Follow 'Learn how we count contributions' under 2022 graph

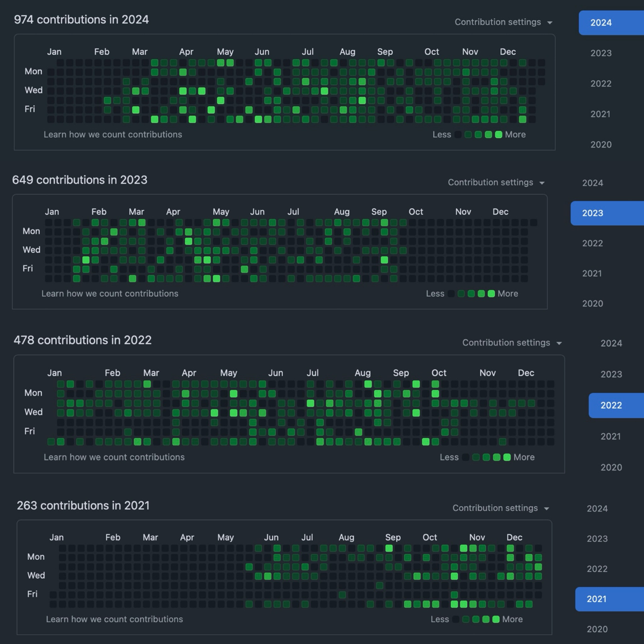pyautogui.click(x=114, y=457)
